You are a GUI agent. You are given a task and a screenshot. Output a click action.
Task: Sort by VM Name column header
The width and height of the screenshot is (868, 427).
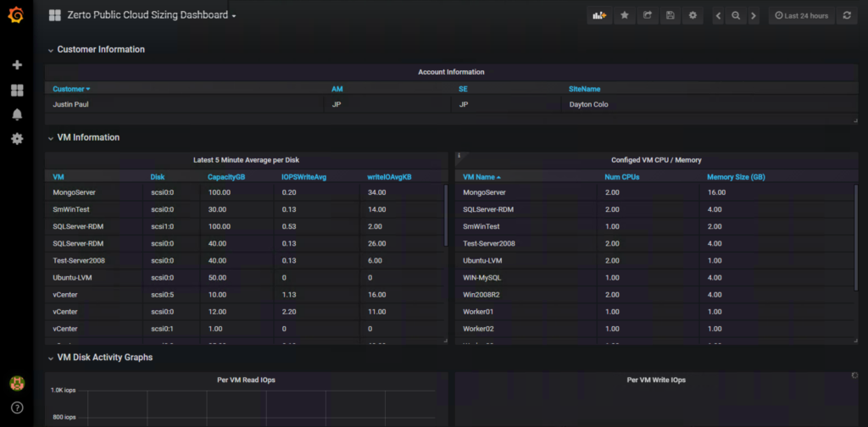pos(481,177)
